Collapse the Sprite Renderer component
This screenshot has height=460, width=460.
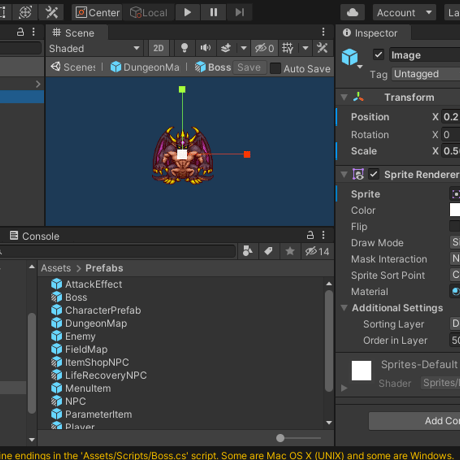344,174
